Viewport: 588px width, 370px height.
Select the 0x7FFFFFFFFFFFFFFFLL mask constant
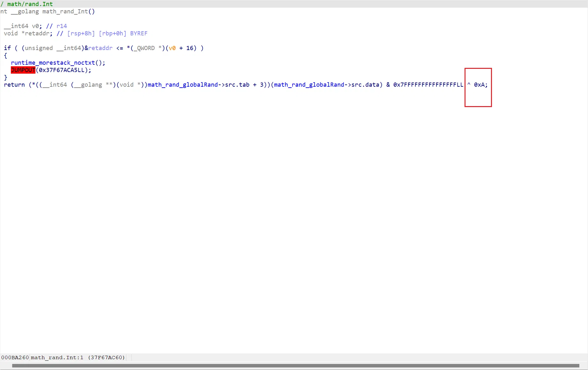428,85
